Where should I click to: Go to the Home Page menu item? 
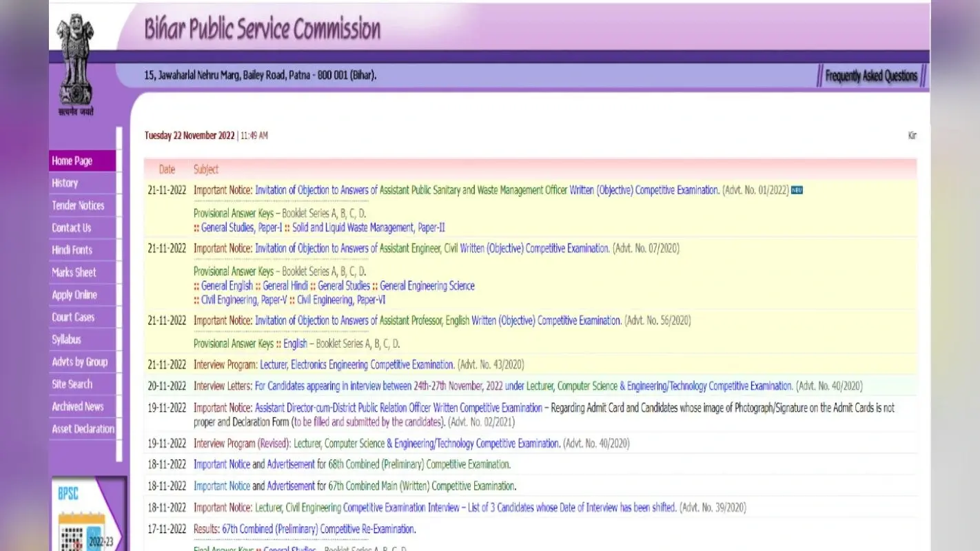point(83,161)
